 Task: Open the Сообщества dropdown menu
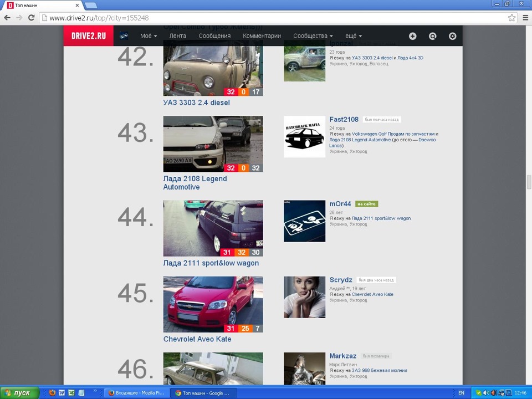tap(313, 35)
